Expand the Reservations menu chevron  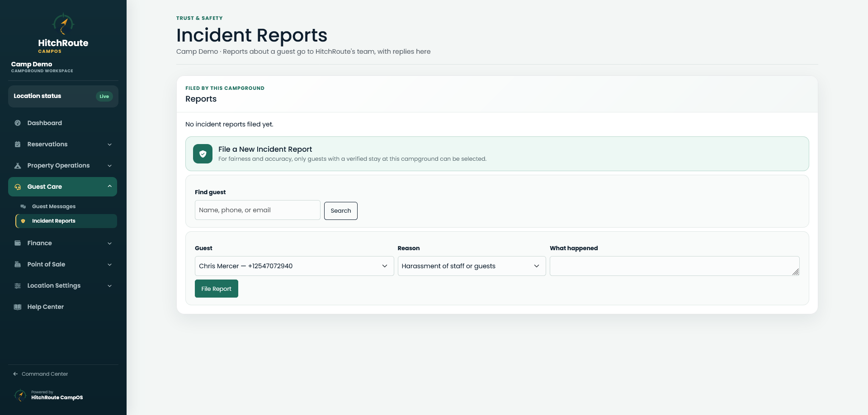coord(109,145)
